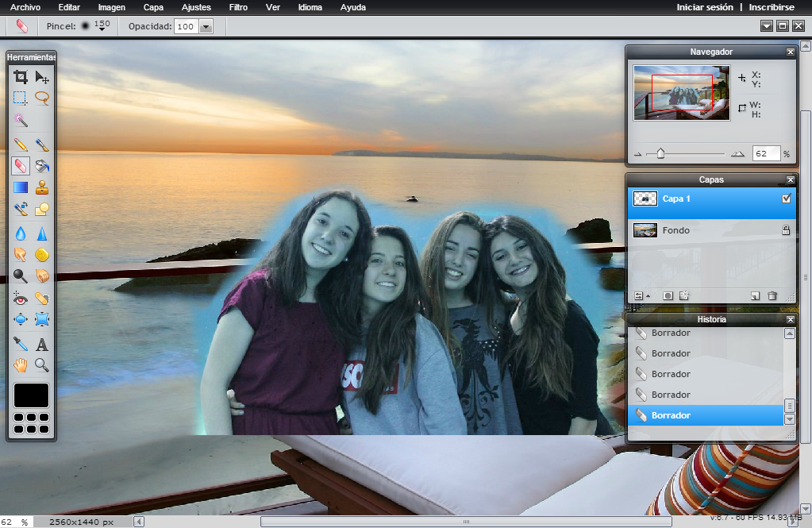Viewport: 812px width, 528px height.
Task: Click the Navegador zoom slider handle
Action: [660, 153]
